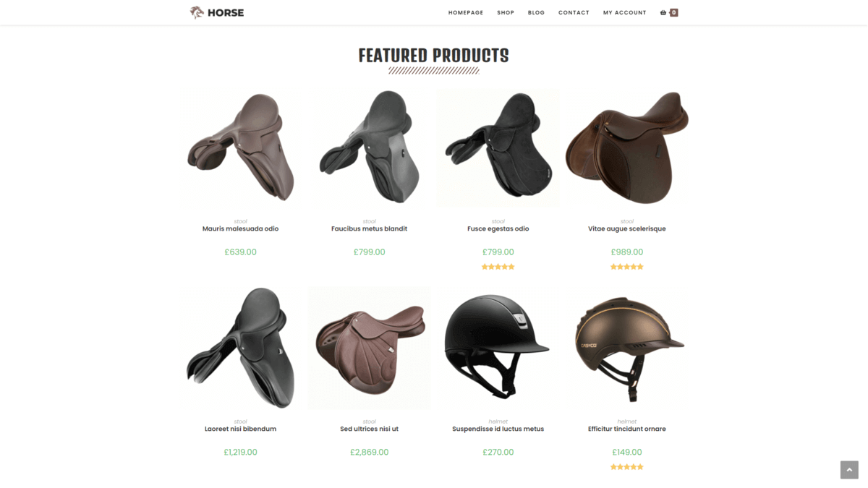Viewport: 868px width, 488px height.
Task: Select Contact in the navigation
Action: point(574,12)
